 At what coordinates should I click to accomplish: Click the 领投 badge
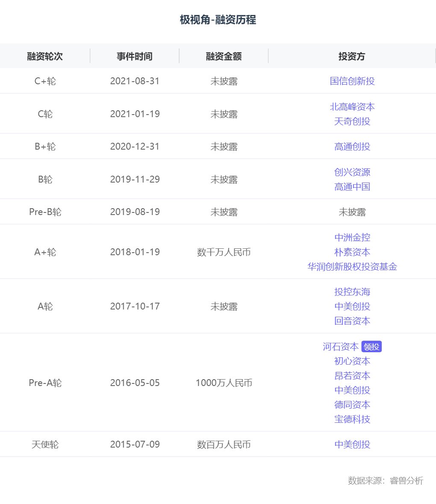(x=371, y=347)
